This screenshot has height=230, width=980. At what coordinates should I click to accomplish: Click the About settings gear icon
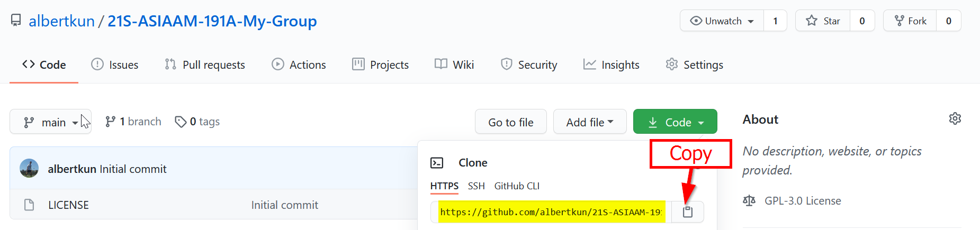coord(955,119)
